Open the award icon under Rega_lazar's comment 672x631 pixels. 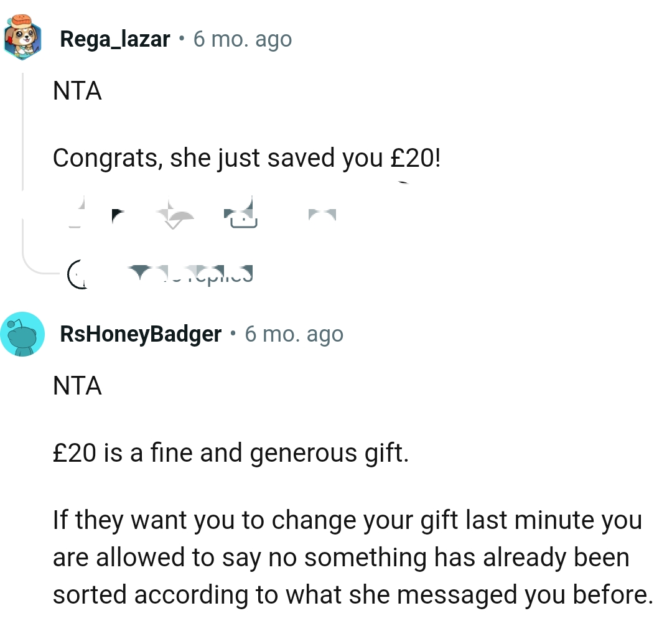(243, 215)
